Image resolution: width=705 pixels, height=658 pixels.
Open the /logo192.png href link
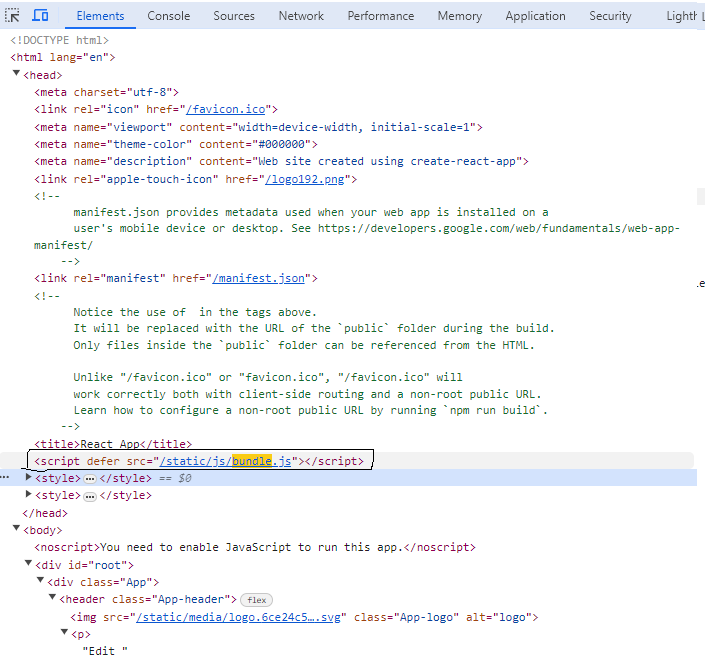(x=304, y=179)
